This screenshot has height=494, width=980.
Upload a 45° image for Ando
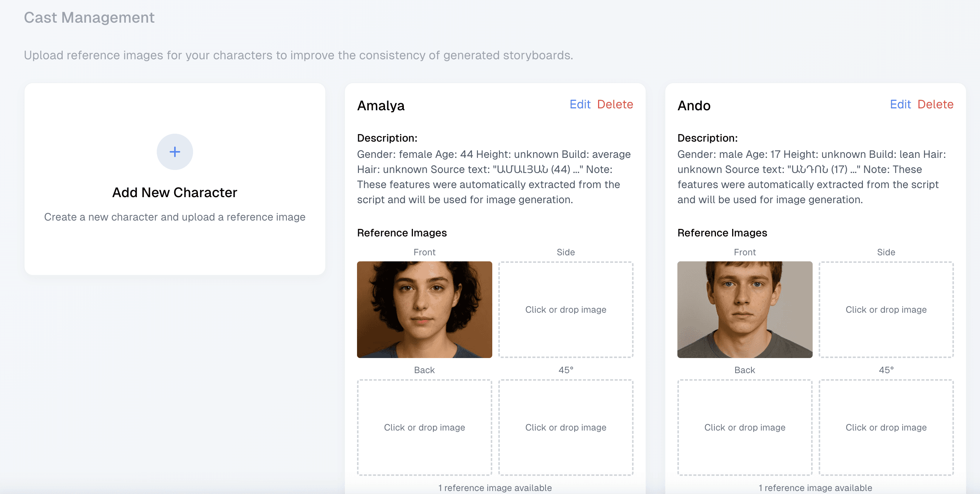pyautogui.click(x=886, y=427)
